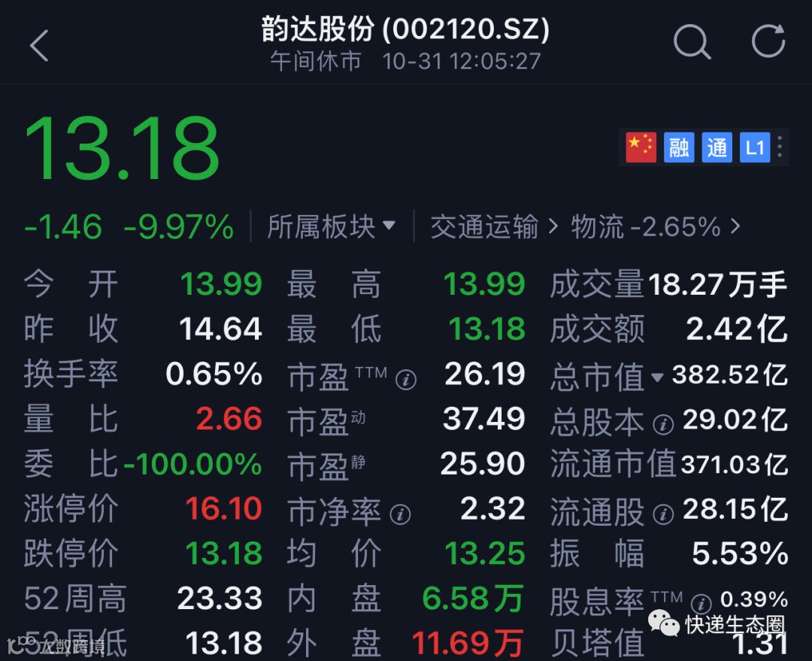Show info for 流通股
812x661 pixels.
[663, 514]
